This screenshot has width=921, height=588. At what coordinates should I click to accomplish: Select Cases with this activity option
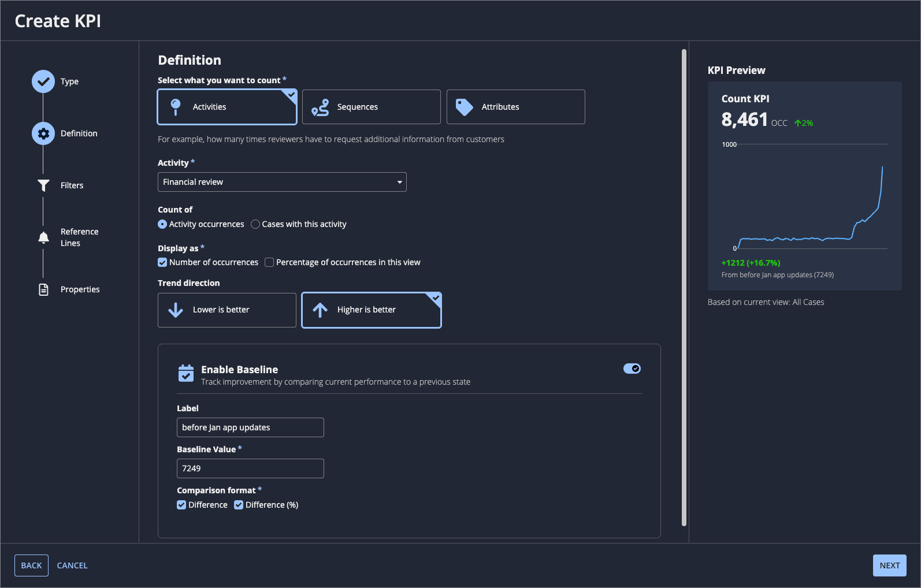coord(255,224)
